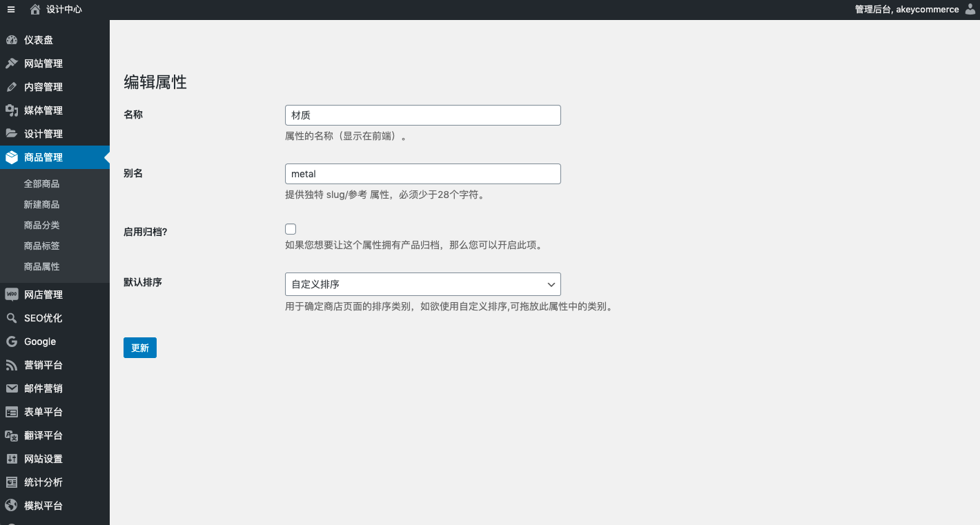Click the user avatar icon at top right

(970, 9)
